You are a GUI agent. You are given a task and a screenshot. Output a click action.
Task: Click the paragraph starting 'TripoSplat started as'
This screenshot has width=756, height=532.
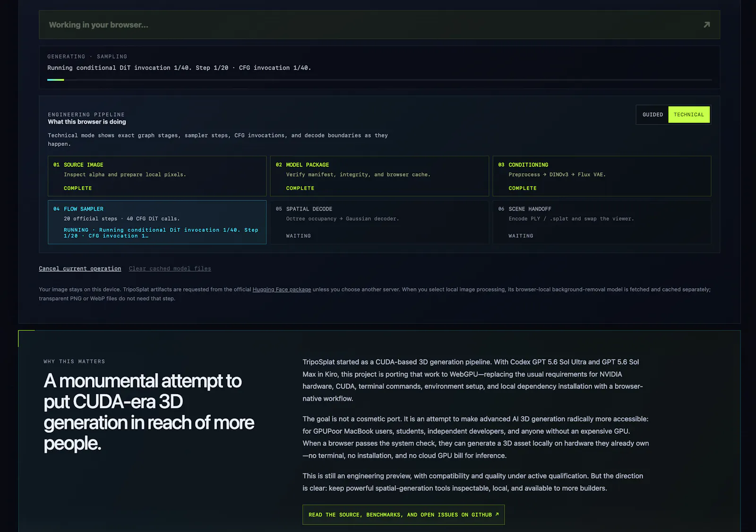(472, 380)
